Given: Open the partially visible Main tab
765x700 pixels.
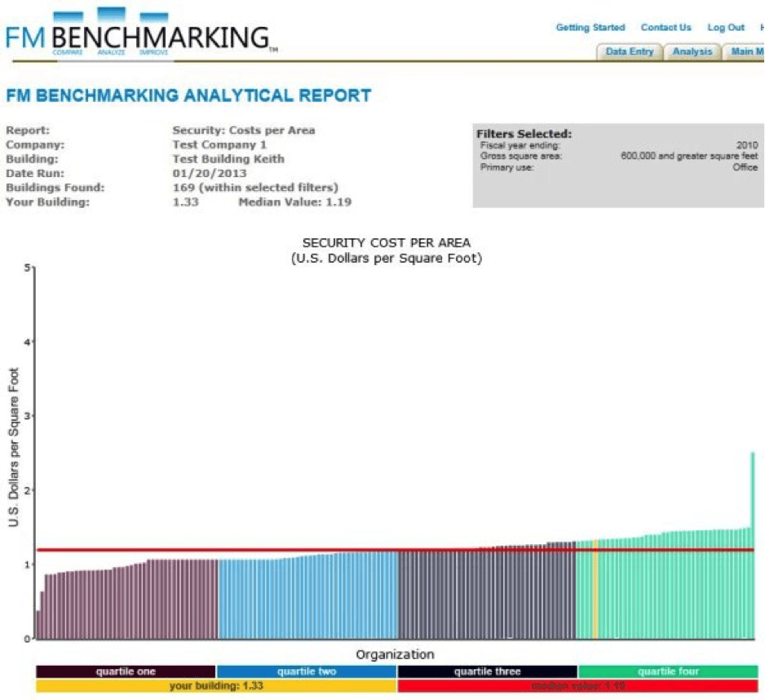Looking at the screenshot, I should (x=745, y=51).
